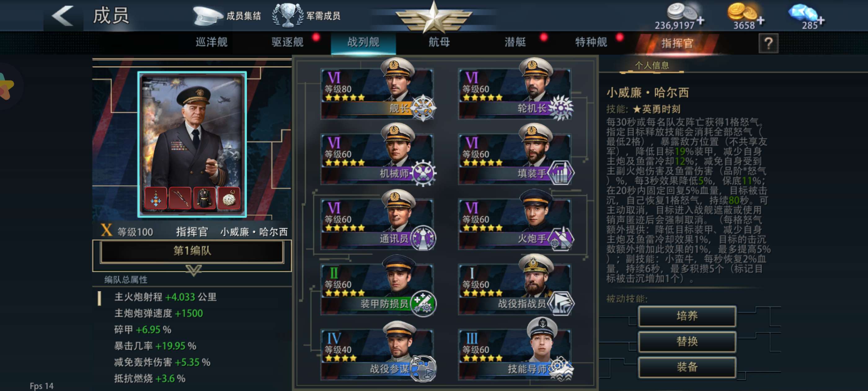Click the 替换 button
The image size is (868, 391).
tap(687, 342)
